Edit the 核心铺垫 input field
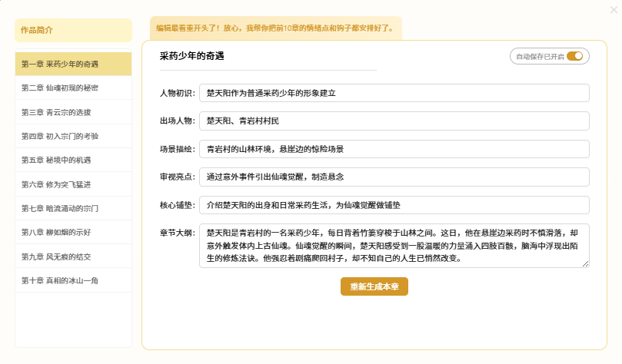 (394, 205)
